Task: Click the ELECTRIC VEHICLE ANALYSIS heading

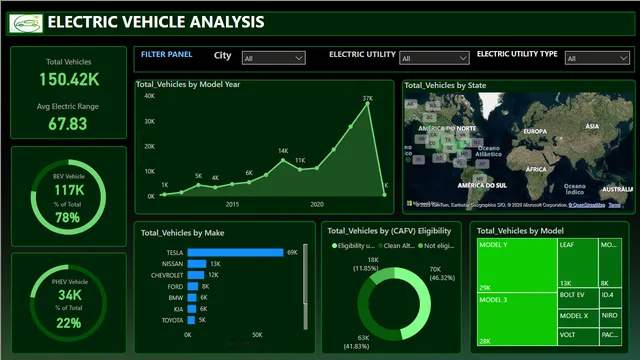Action: 156,22
